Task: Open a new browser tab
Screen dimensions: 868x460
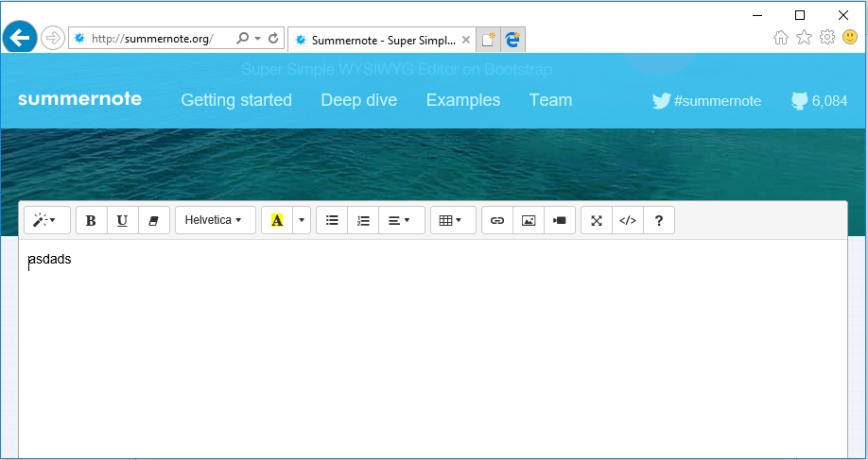Action: [x=488, y=40]
